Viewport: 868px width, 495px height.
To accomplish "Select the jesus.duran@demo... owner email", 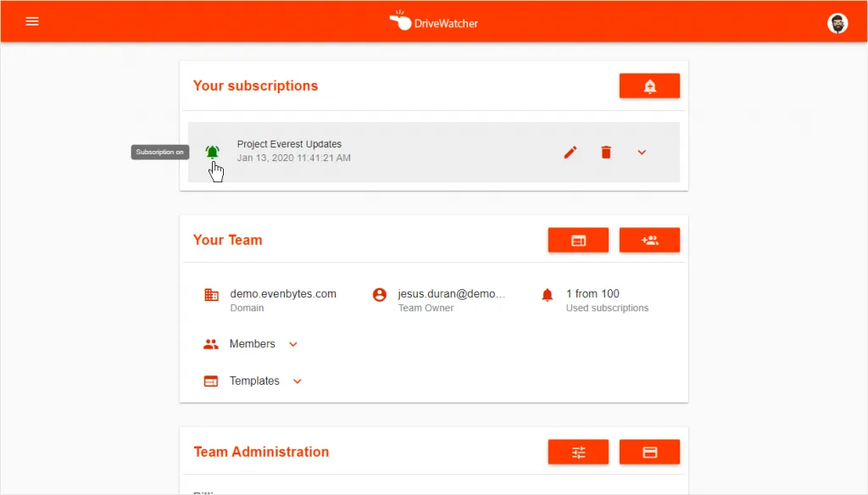I will (451, 294).
